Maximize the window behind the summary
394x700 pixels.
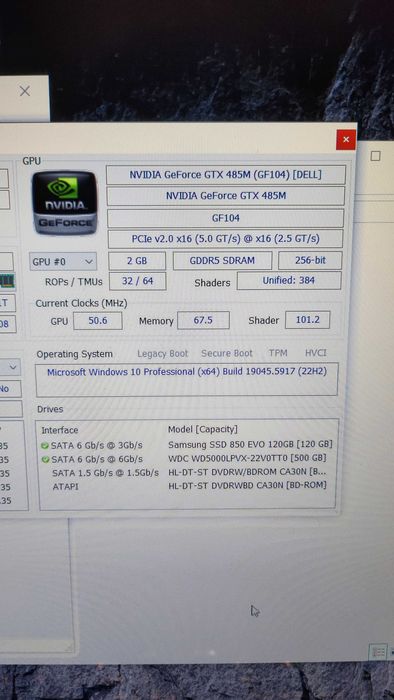[x=376, y=156]
